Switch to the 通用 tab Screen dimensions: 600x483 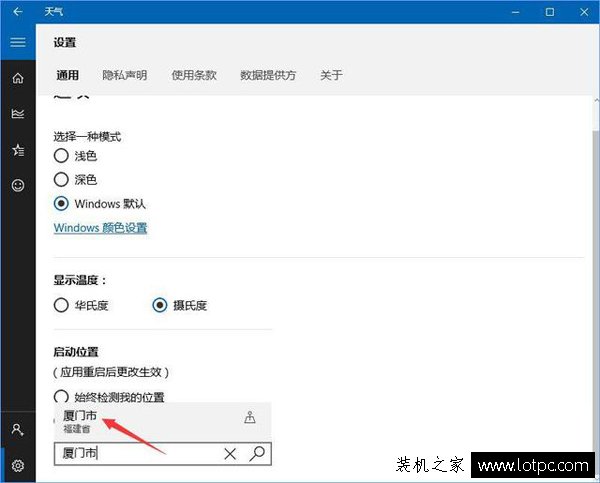pyautogui.click(x=68, y=75)
